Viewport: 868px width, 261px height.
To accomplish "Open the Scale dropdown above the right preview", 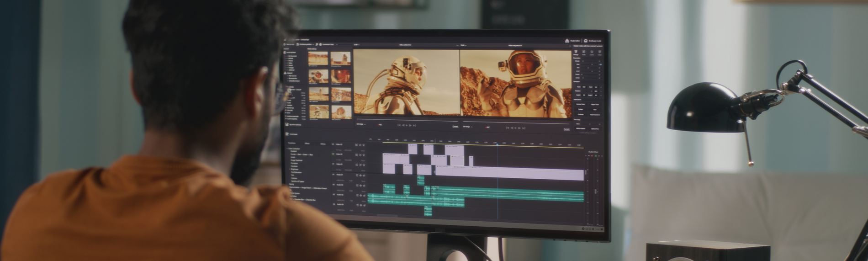I will click(x=463, y=45).
